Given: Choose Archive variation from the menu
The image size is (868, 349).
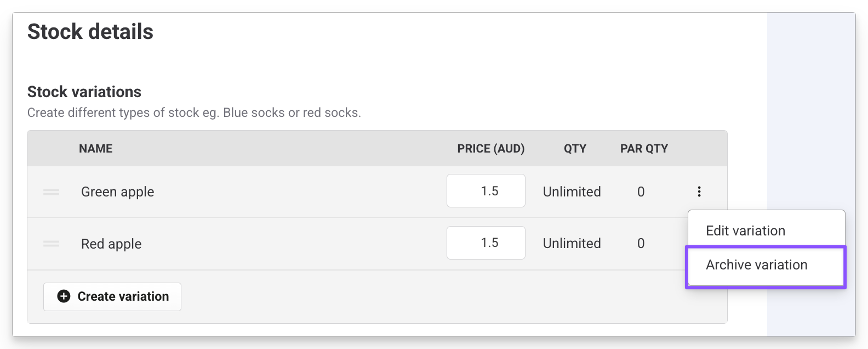Looking at the screenshot, I should point(756,265).
